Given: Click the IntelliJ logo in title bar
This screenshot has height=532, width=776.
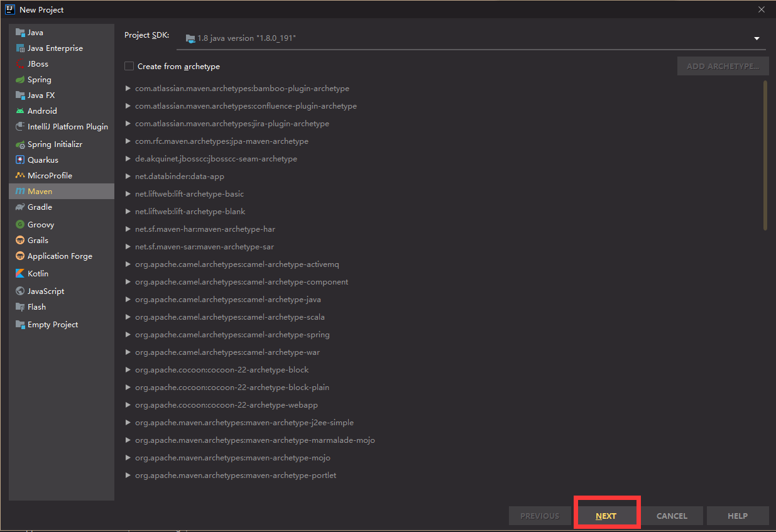Looking at the screenshot, I should click(x=10, y=9).
